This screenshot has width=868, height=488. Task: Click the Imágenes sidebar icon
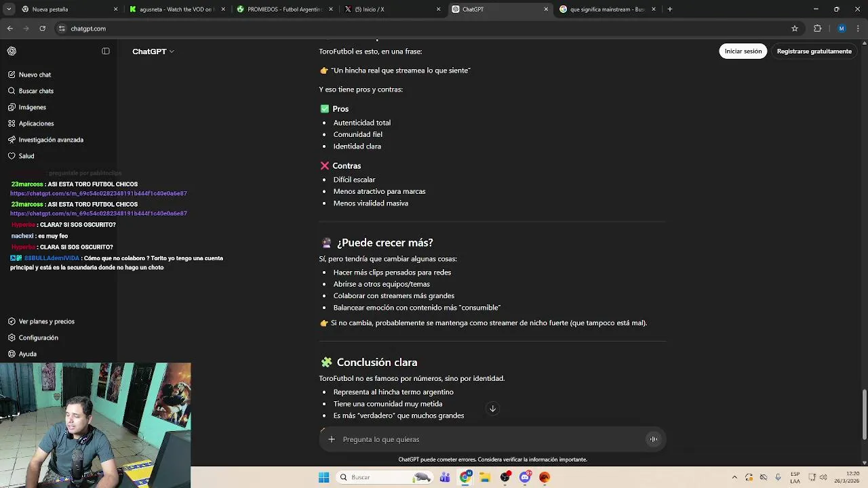pos(12,107)
